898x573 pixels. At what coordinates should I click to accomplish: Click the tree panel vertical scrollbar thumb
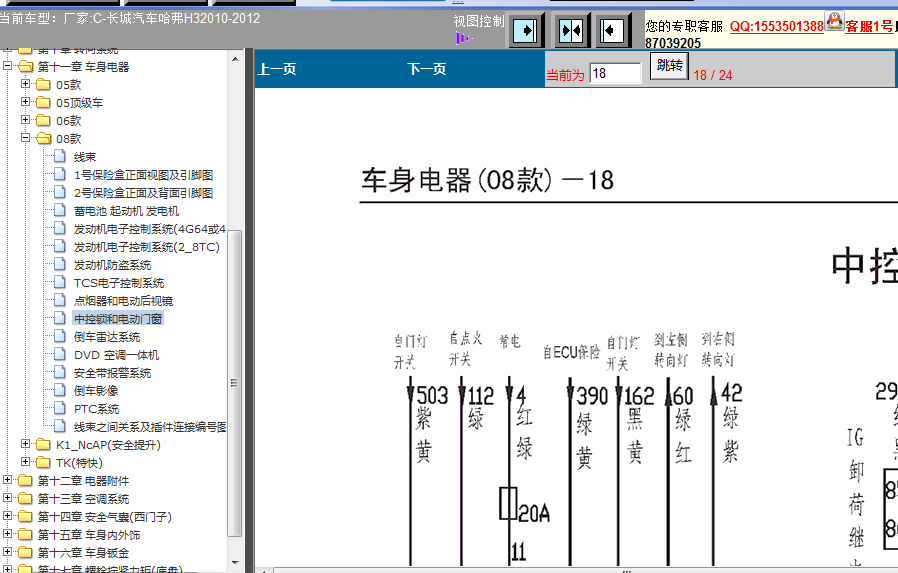click(235, 382)
